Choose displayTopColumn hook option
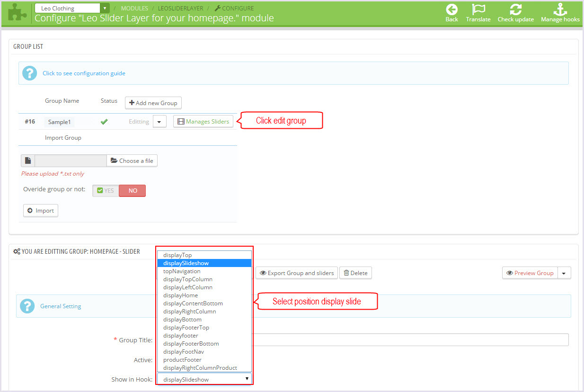Image resolution: width=584 pixels, height=392 pixels. (x=204, y=279)
